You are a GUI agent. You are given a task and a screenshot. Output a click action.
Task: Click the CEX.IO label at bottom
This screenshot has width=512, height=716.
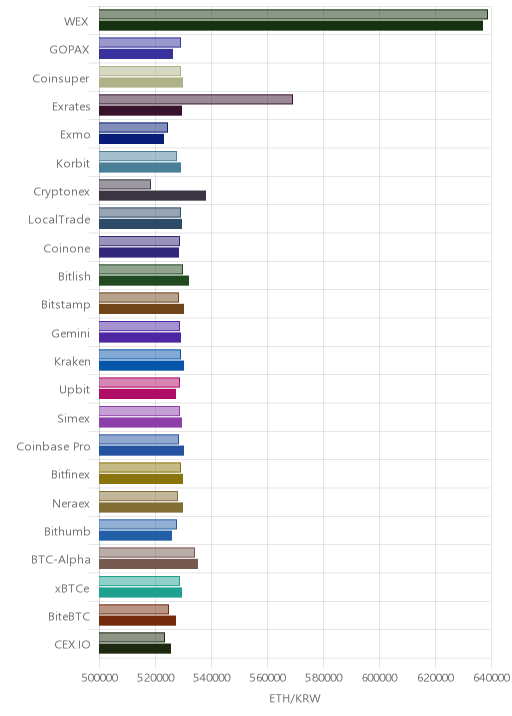coord(72,645)
